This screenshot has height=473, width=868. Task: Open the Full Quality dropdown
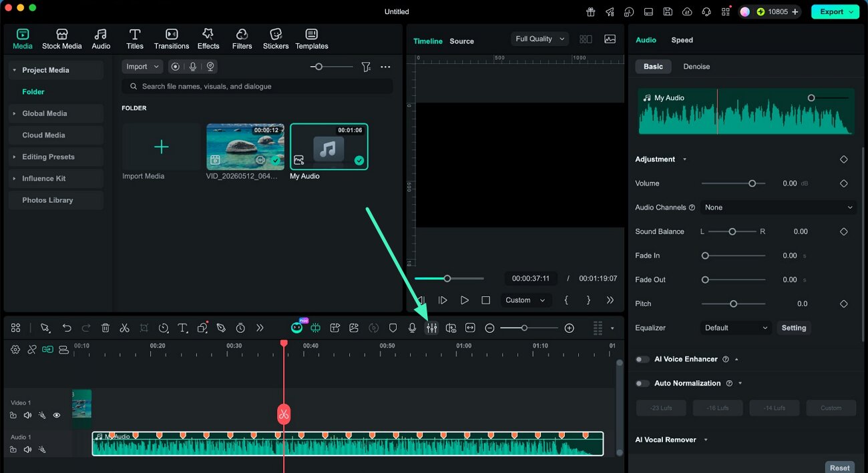(540, 39)
